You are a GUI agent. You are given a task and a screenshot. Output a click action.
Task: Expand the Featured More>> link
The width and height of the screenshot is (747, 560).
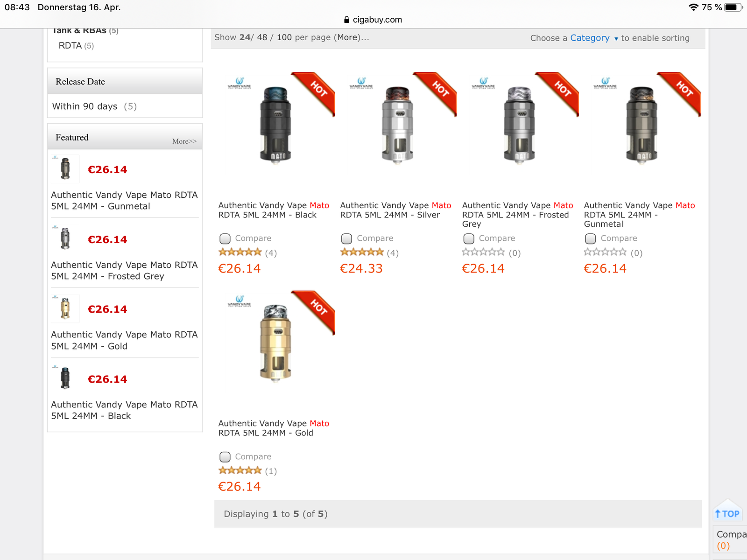[184, 141]
